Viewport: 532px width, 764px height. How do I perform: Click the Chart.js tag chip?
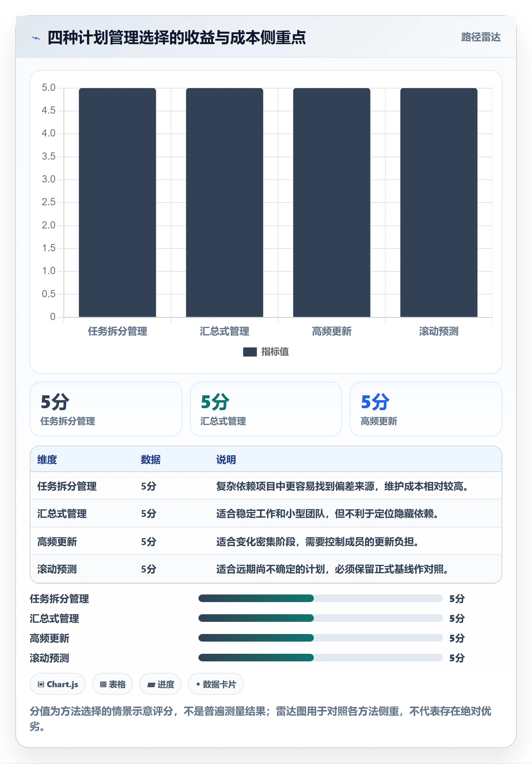pos(58,684)
